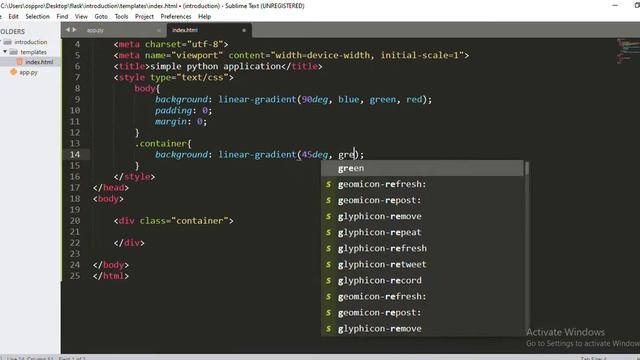Click the templates folder icon
640x360 pixels.
14,52
